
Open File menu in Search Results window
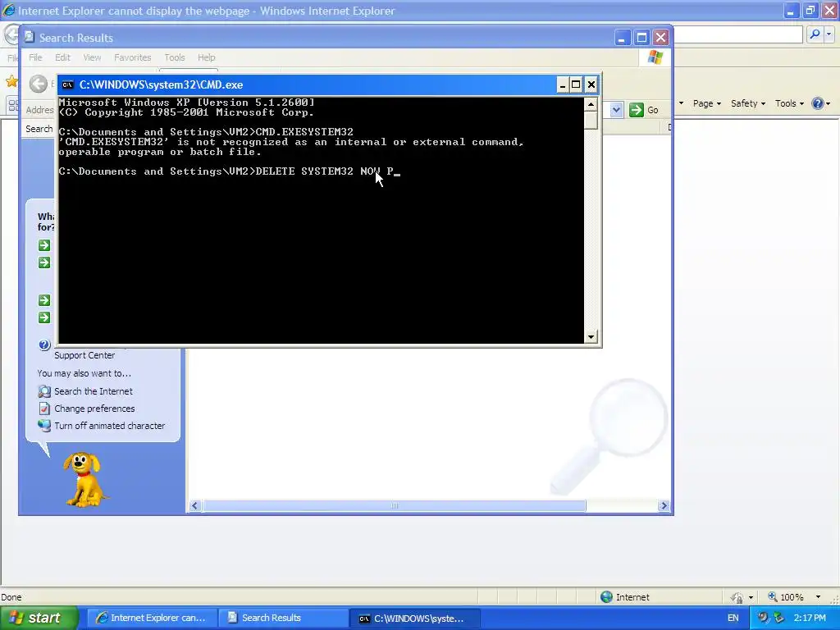[x=35, y=57]
